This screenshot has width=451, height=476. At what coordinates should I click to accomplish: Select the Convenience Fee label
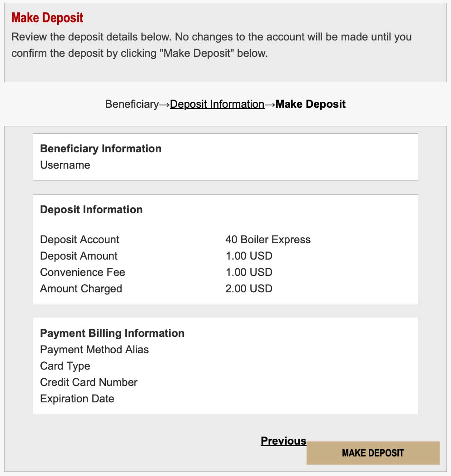[x=82, y=272]
